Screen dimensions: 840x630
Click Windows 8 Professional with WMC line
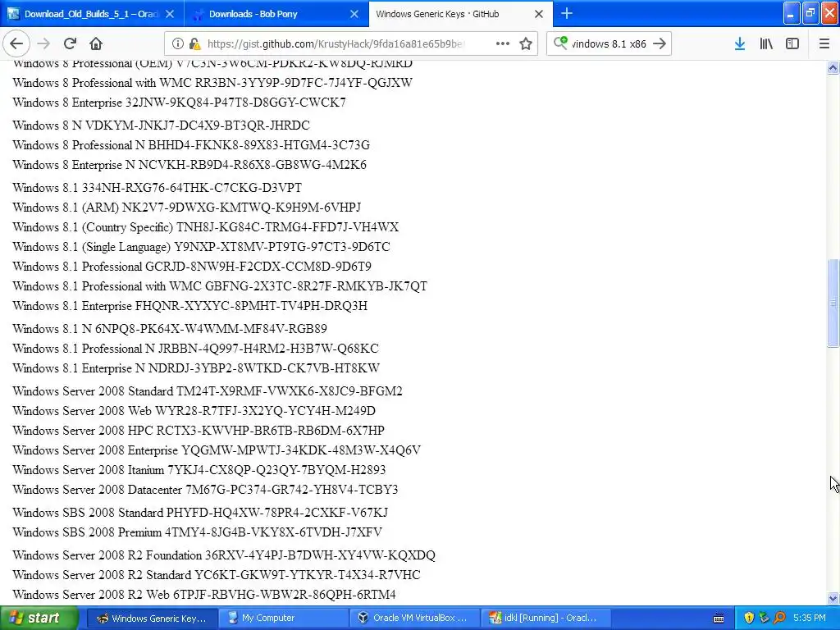(x=212, y=83)
